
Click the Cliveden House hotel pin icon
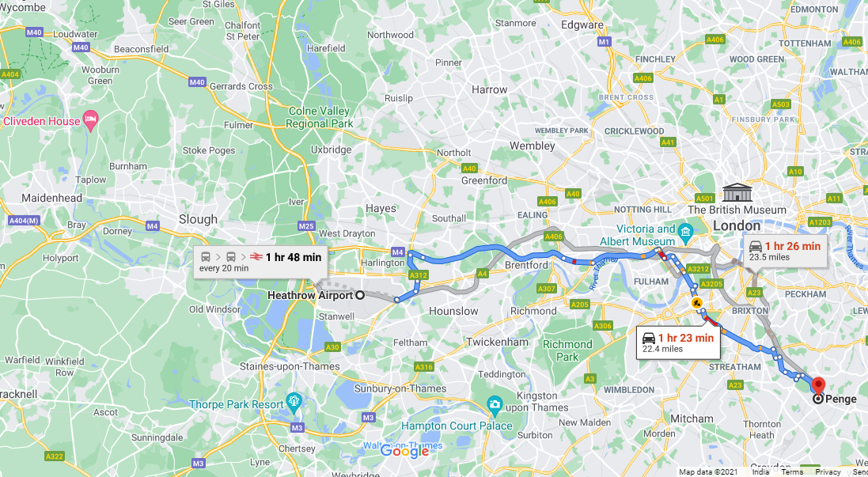coord(91,120)
